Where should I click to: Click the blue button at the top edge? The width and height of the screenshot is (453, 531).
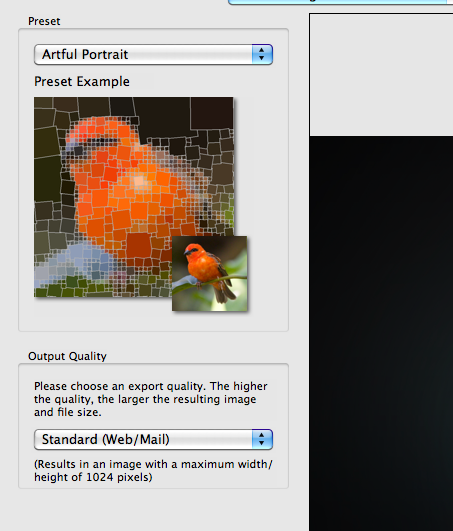click(340, 2)
